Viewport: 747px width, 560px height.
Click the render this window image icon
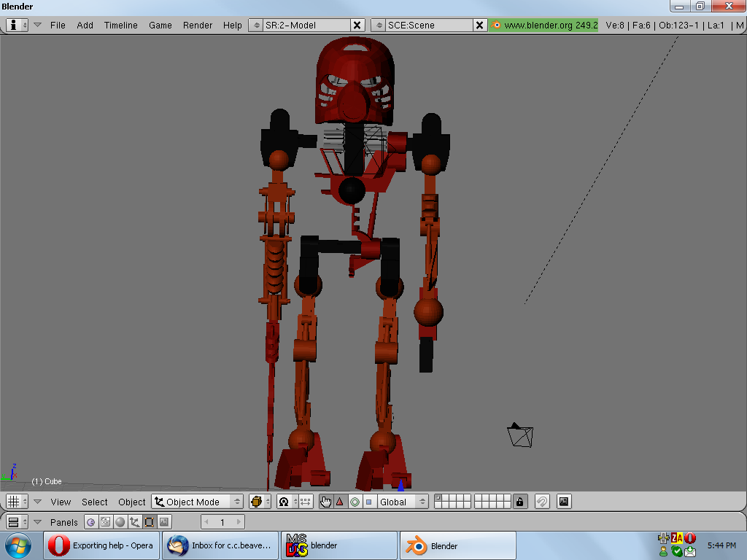563,502
